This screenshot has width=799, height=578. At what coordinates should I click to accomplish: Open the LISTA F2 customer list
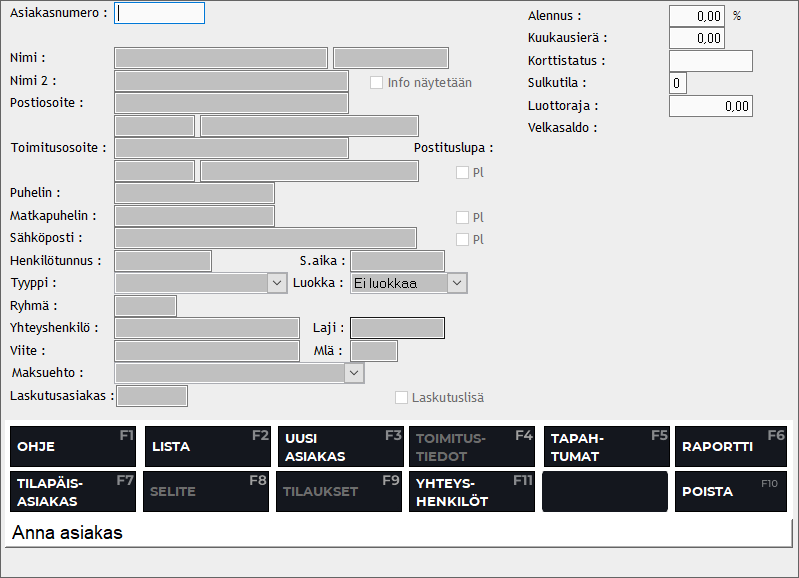[x=207, y=447]
